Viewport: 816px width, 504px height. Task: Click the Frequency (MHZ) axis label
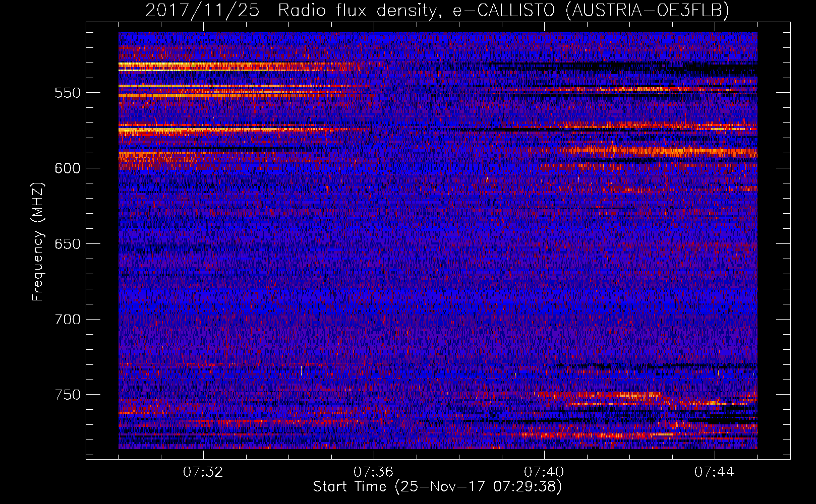(38, 241)
